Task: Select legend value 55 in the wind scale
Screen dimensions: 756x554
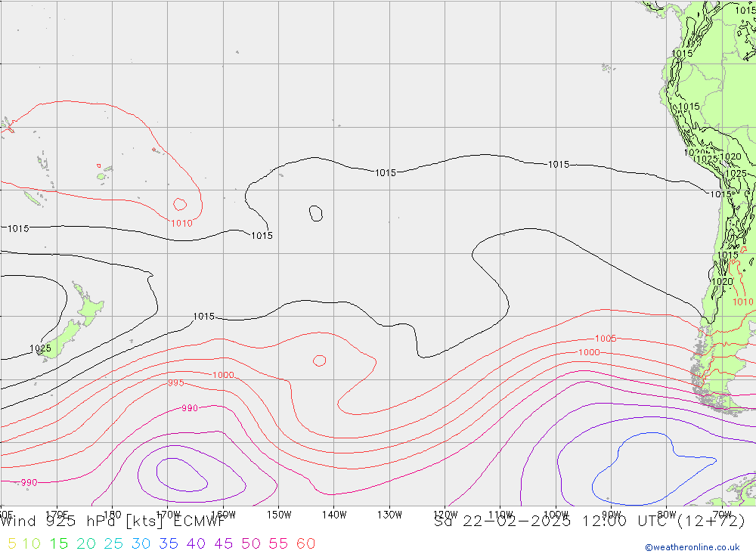Action: [279, 544]
